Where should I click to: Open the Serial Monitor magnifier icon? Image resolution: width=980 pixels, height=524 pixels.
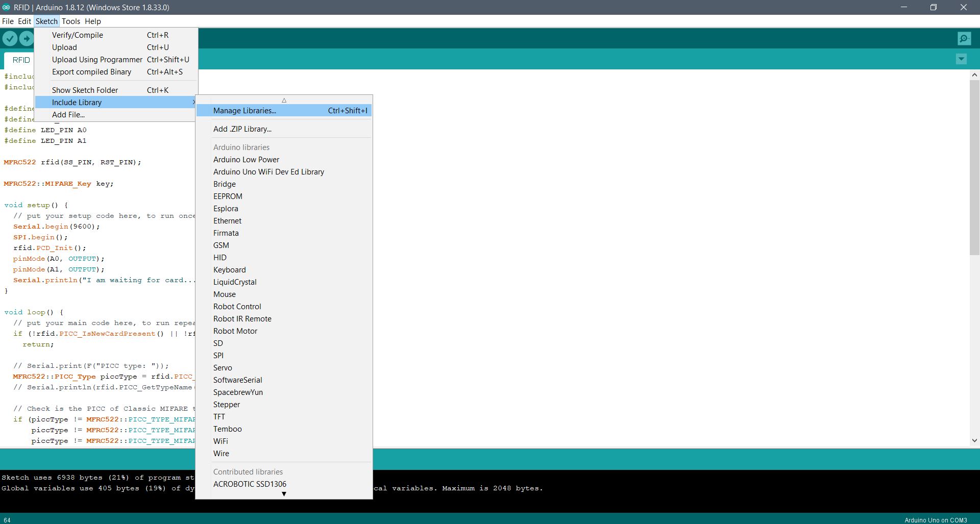point(964,38)
